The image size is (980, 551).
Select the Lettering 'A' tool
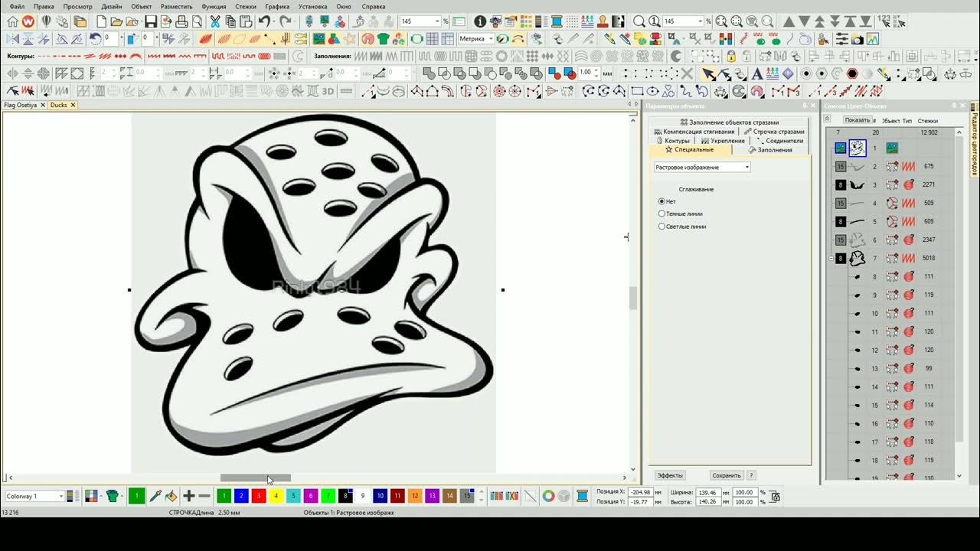(757, 73)
